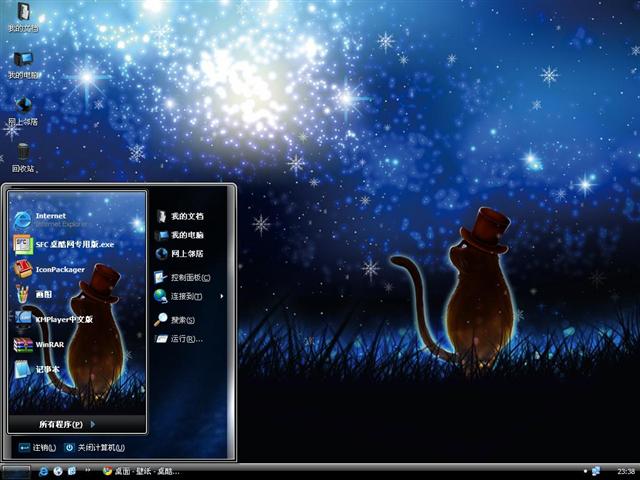This screenshot has width=640, height=480.
Task: Click the Internet Explorer icon in start menu
Action: click(22, 220)
